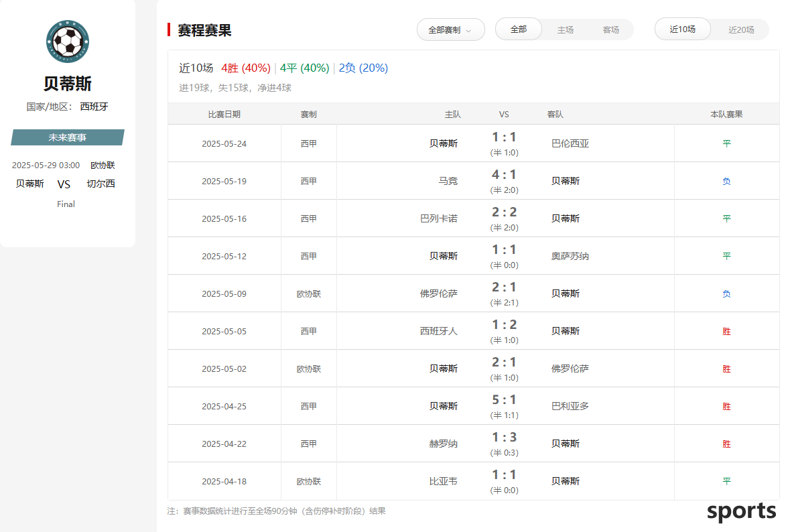
Task: Open 奥萨苏纳 team link
Action: (570, 256)
